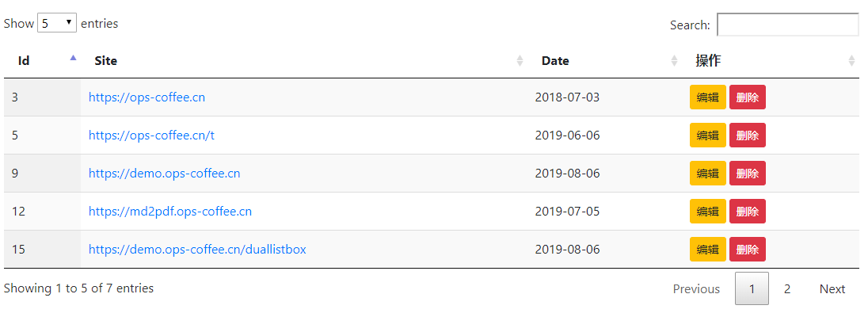Screen dimensions: 868x313
Task: Delete (删除) the row with Id 15
Action: coord(748,250)
